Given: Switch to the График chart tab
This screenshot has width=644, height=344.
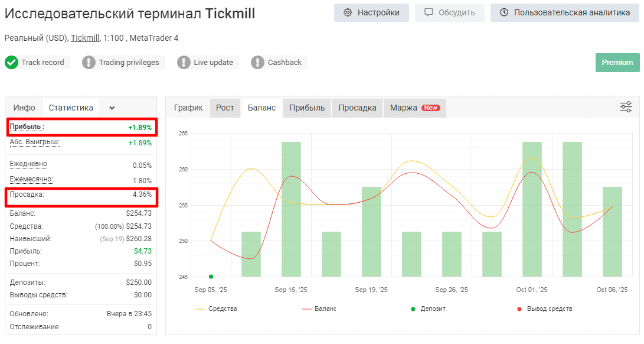Looking at the screenshot, I should [x=188, y=108].
